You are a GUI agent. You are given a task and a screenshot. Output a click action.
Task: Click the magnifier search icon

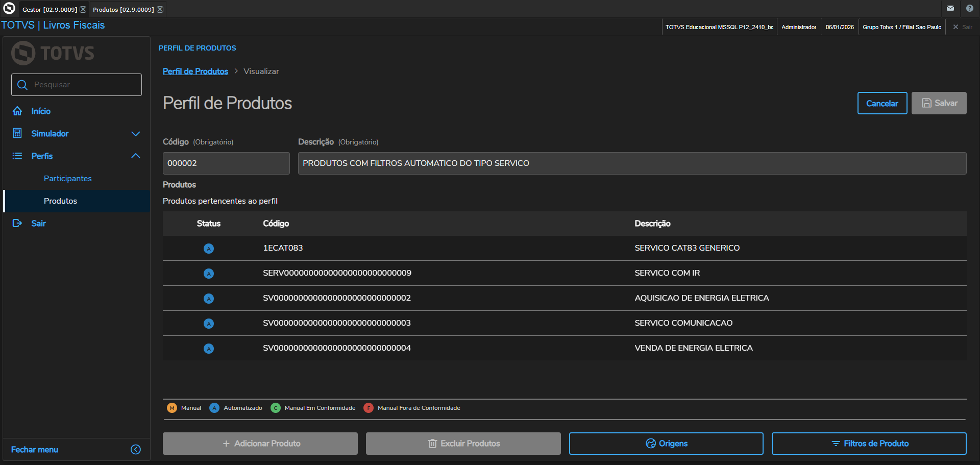point(22,85)
